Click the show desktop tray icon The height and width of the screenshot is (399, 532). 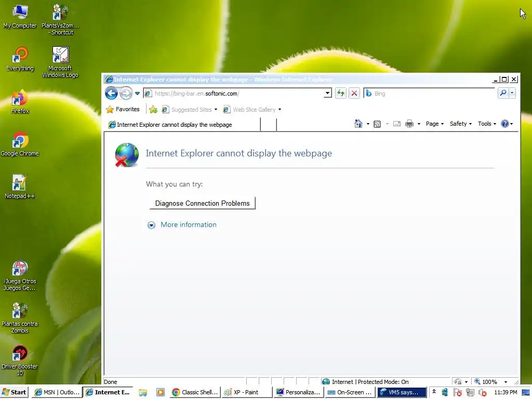coord(526,393)
